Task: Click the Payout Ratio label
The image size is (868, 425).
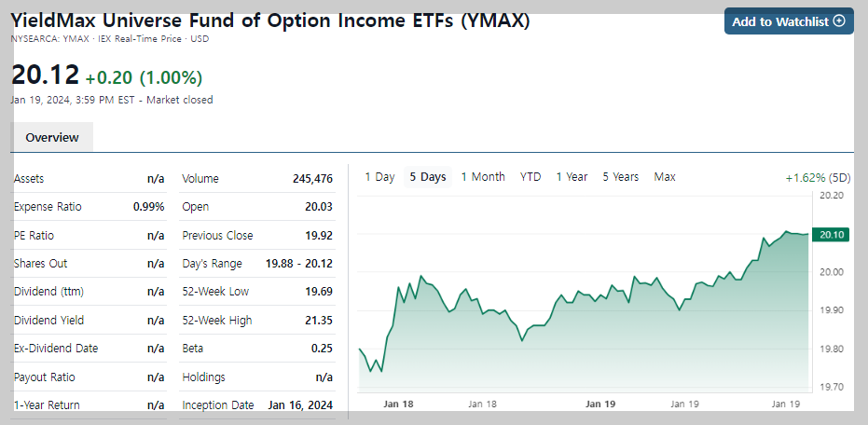Action: [x=45, y=377]
